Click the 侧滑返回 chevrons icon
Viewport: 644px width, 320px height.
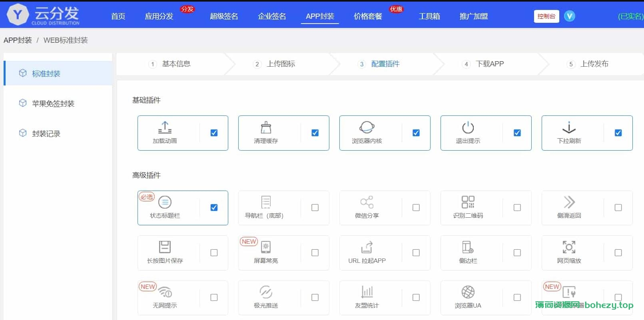pos(569,202)
